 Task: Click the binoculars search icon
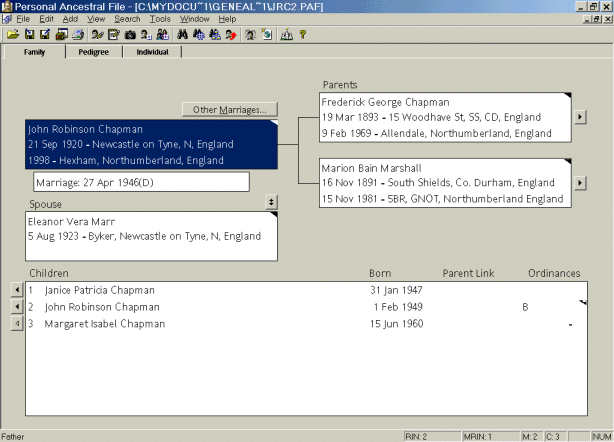tap(182, 34)
